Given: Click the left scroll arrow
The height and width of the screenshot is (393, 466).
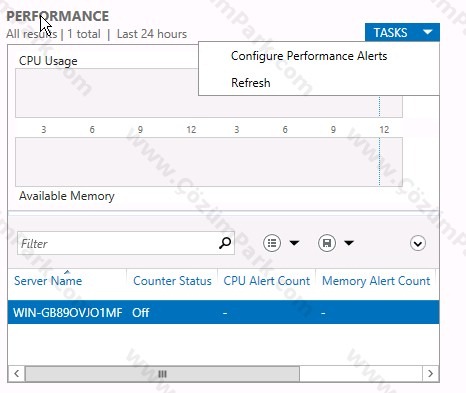Looking at the screenshot, I should 17,373.
